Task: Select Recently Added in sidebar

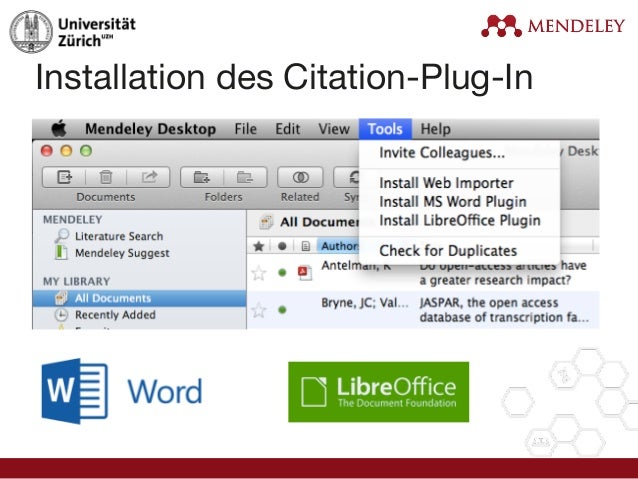Action: pos(115,315)
